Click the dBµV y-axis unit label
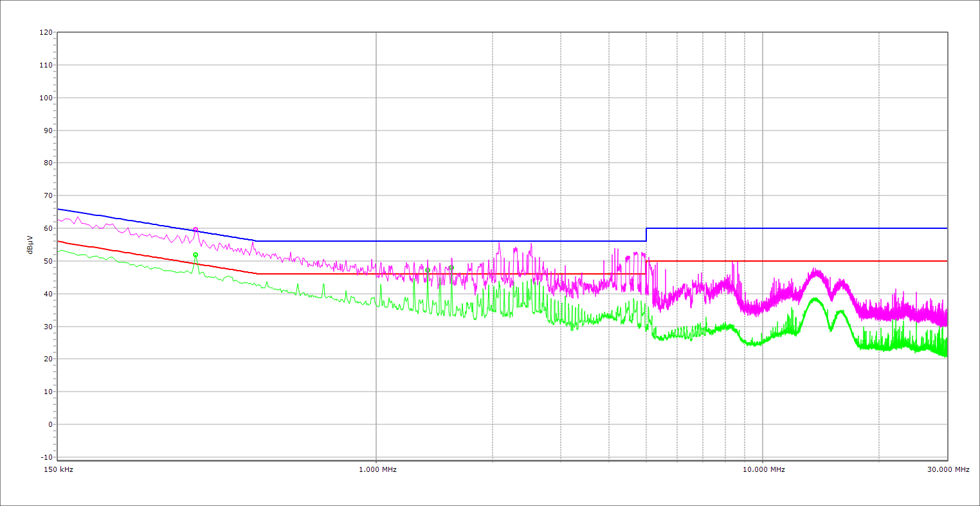 (30, 244)
